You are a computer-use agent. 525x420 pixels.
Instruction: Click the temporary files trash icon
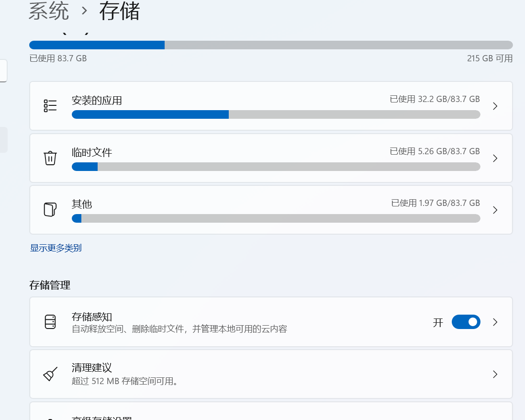(x=50, y=158)
